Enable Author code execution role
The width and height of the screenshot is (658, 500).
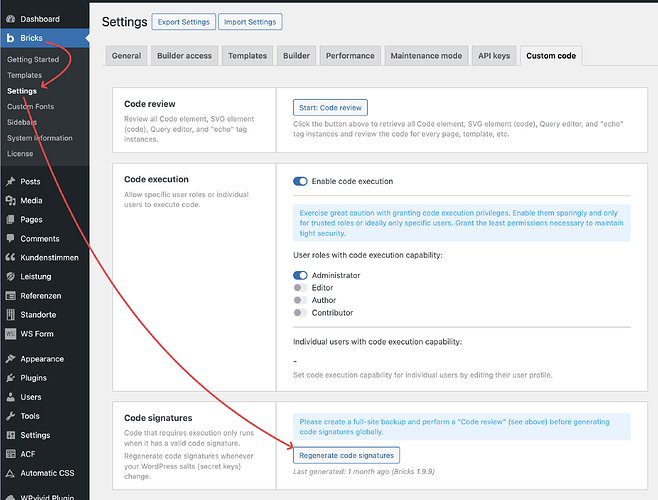pos(300,300)
